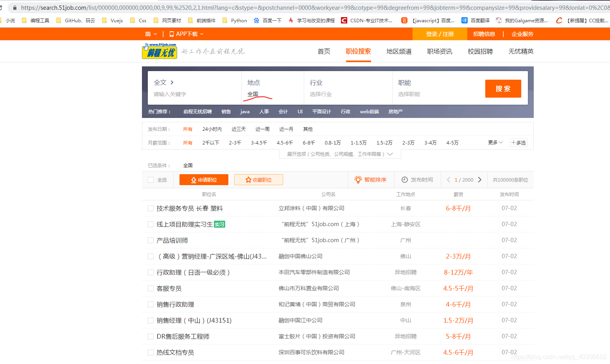This screenshot has width=610, height=364.
Task: Open 企业服务 link
Action: click(x=522, y=34)
